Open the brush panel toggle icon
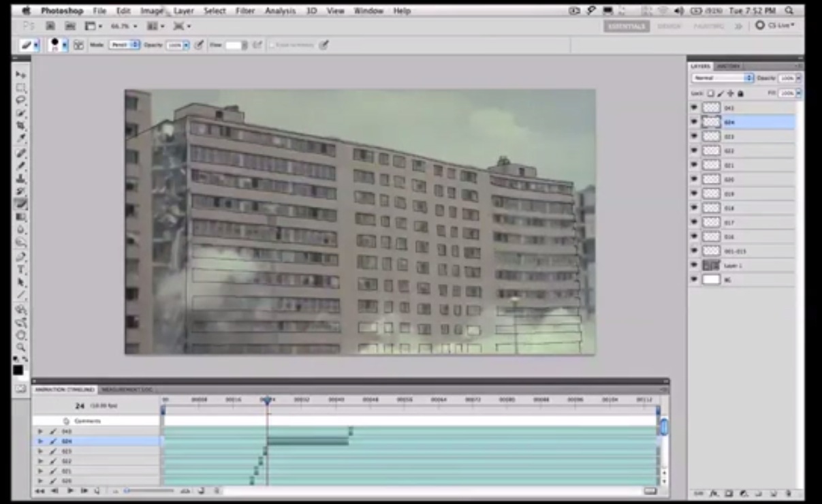 [78, 45]
